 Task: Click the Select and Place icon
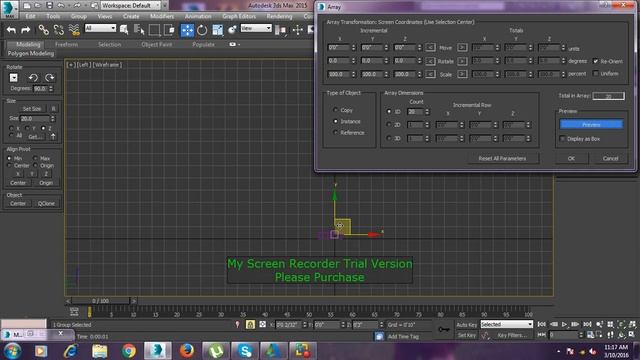[x=232, y=30]
